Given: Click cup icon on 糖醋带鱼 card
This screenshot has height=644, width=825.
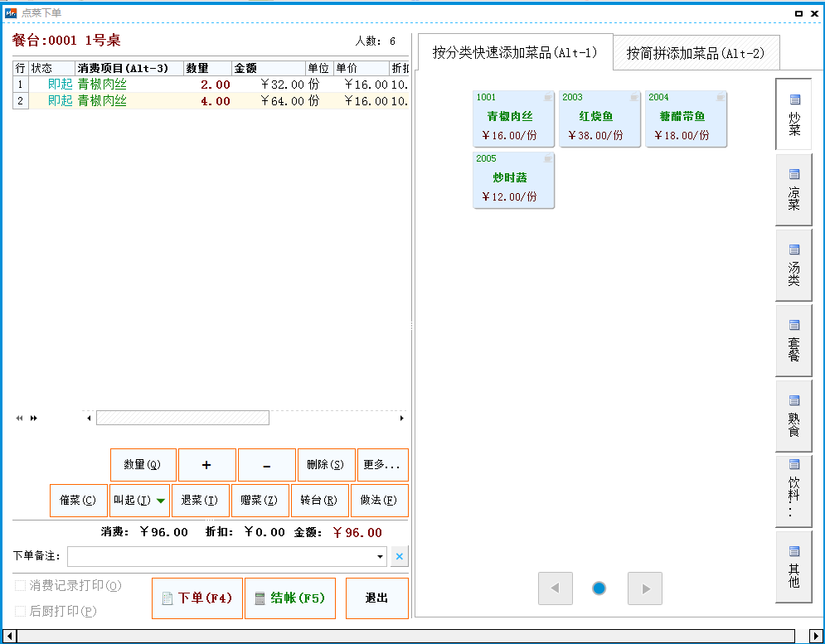Looking at the screenshot, I should coord(721,97).
